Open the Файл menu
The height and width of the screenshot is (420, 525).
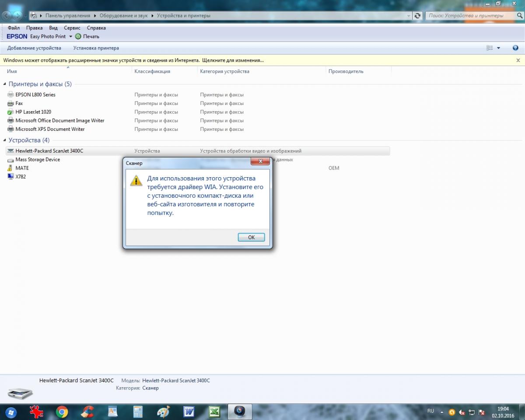tap(14, 28)
